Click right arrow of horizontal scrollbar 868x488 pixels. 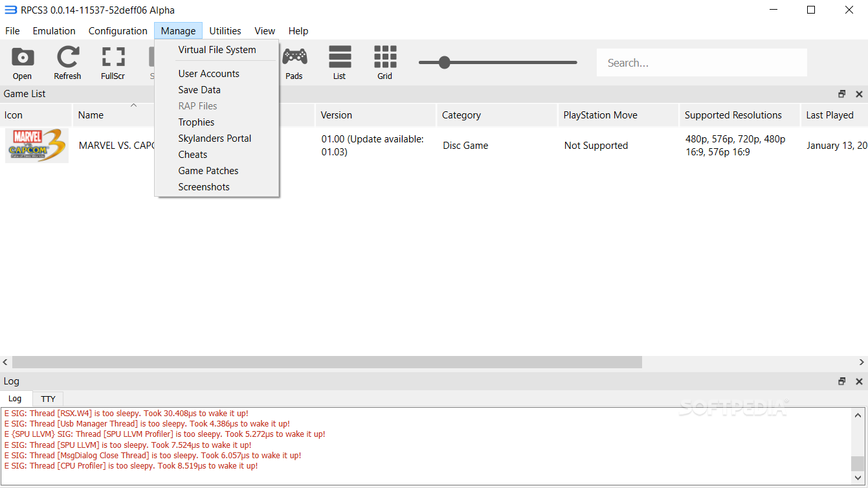point(862,362)
